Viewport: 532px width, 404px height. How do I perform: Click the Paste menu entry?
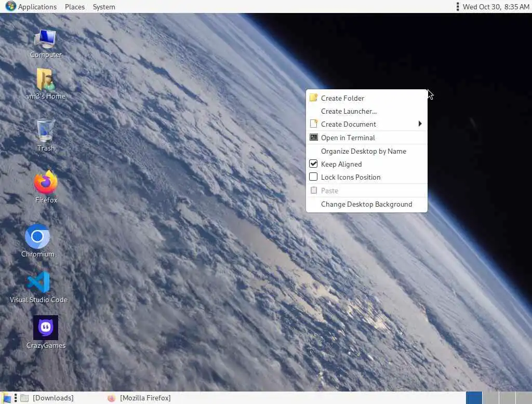(x=366, y=191)
